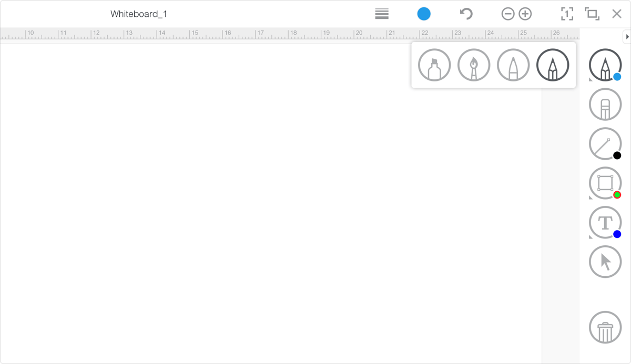Open the pen tool flyout via its corner triangle
Screen dimensions: 631x364
point(591,79)
